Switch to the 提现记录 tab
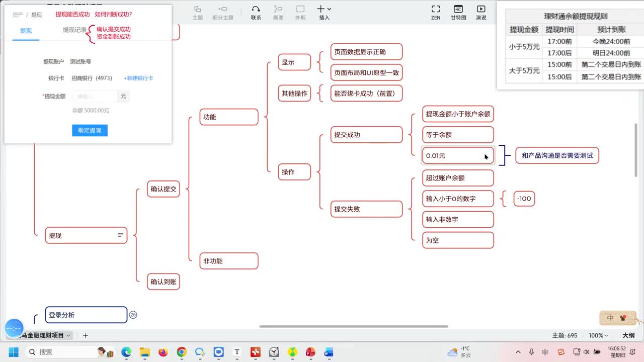 74,30
